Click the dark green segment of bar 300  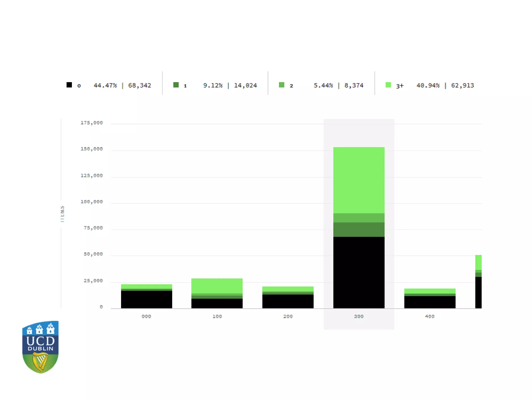359,229
